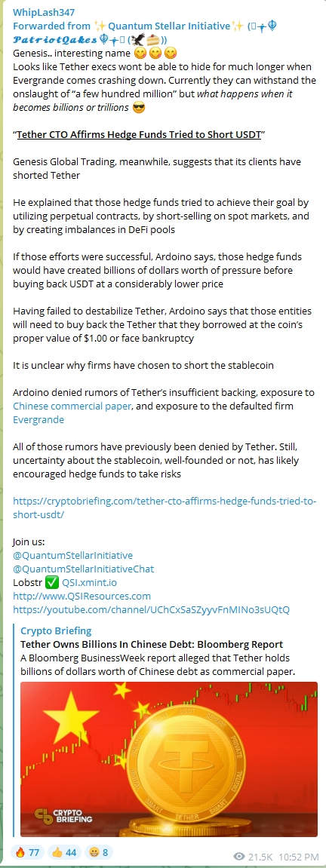Follow the Evergrande hyperlink
The height and width of the screenshot is (868, 326).
coord(38,419)
